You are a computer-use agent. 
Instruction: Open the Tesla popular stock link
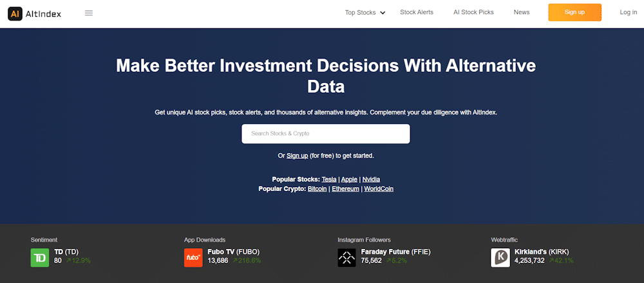(329, 179)
